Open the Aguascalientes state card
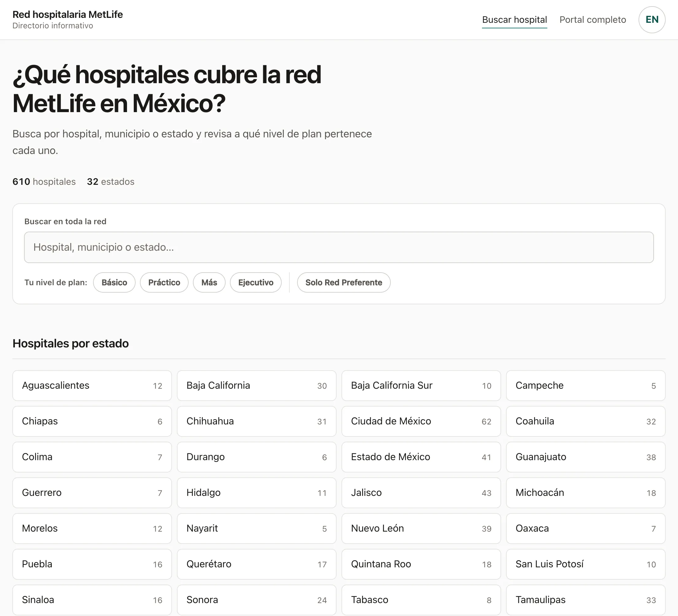This screenshot has width=678, height=616. (92, 386)
